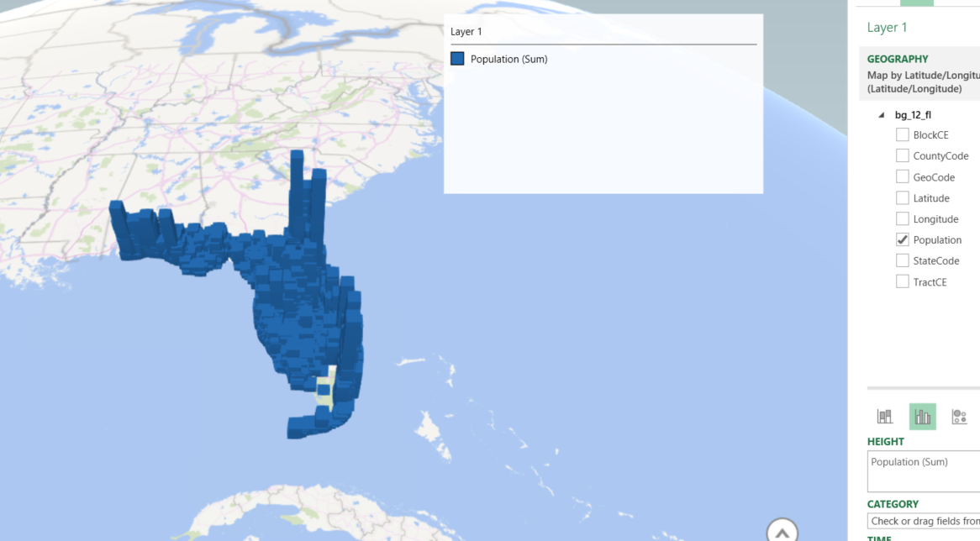This screenshot has width=980, height=541.
Task: Check the Longitude field
Action: point(902,218)
